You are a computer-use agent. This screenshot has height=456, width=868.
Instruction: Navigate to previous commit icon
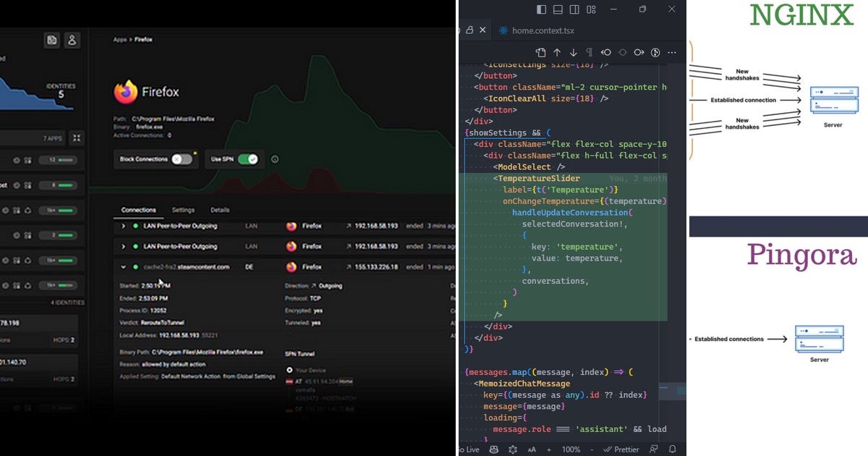(x=606, y=52)
